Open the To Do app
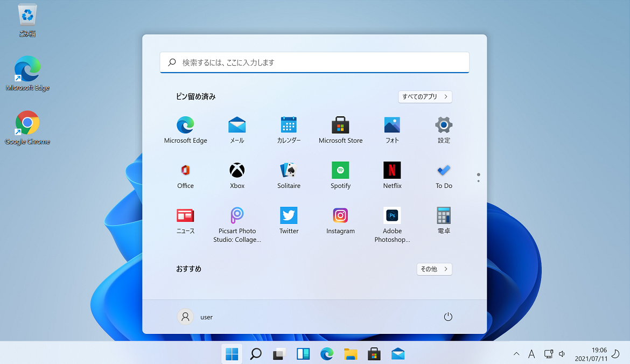 coord(444,175)
